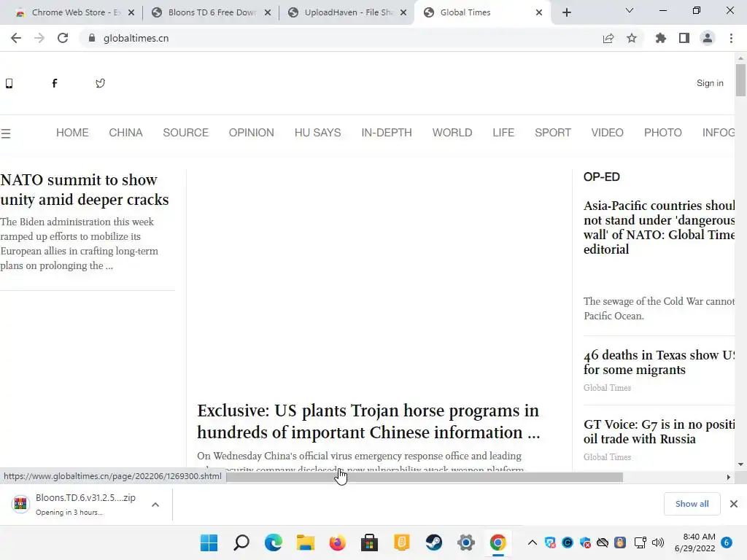
Task: Open the Asia-Pacific countries NATO editorial
Action: click(659, 227)
